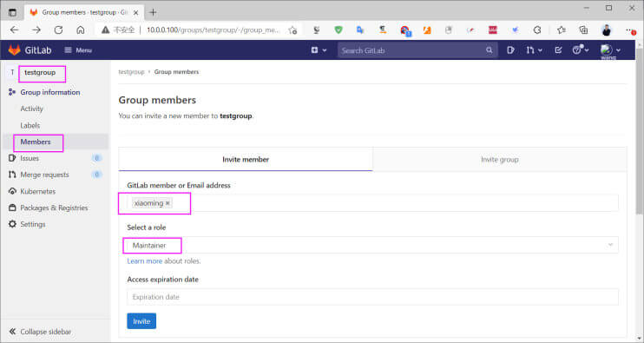Click the page vertical scrollbar

point(640,131)
